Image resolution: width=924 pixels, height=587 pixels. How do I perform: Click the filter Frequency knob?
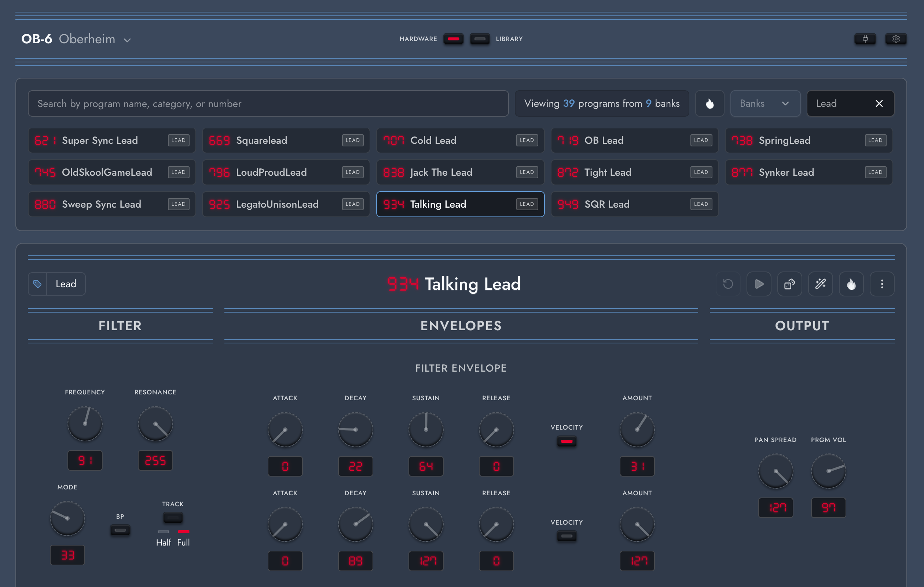(x=85, y=423)
